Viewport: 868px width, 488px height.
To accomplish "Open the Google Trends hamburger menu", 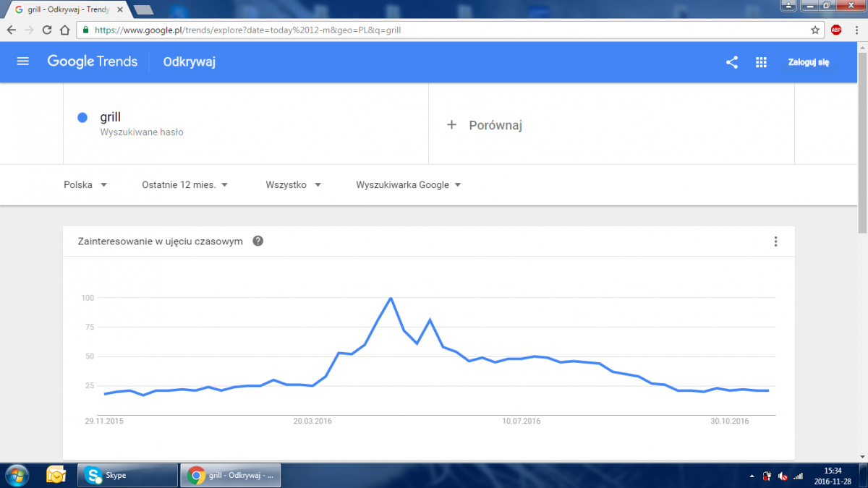I will point(22,61).
